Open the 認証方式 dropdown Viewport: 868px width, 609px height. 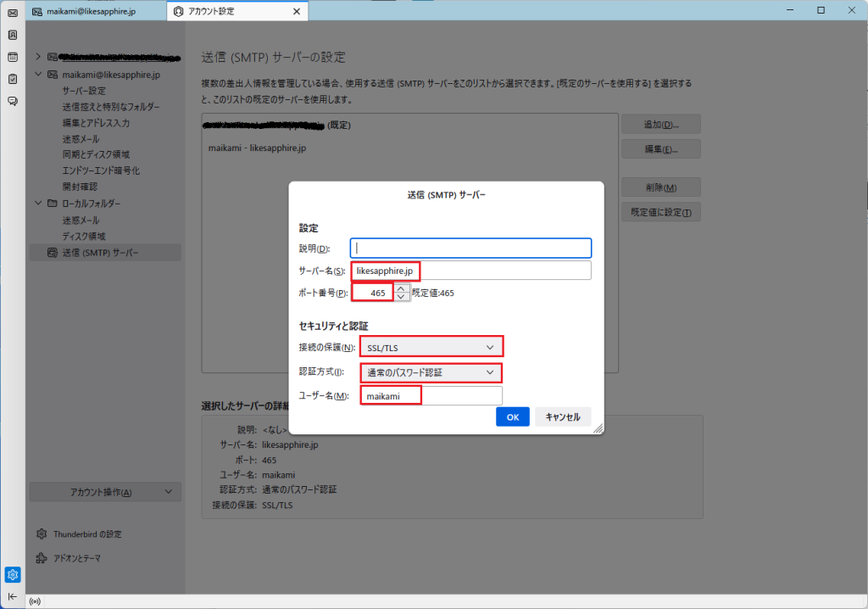click(x=431, y=372)
